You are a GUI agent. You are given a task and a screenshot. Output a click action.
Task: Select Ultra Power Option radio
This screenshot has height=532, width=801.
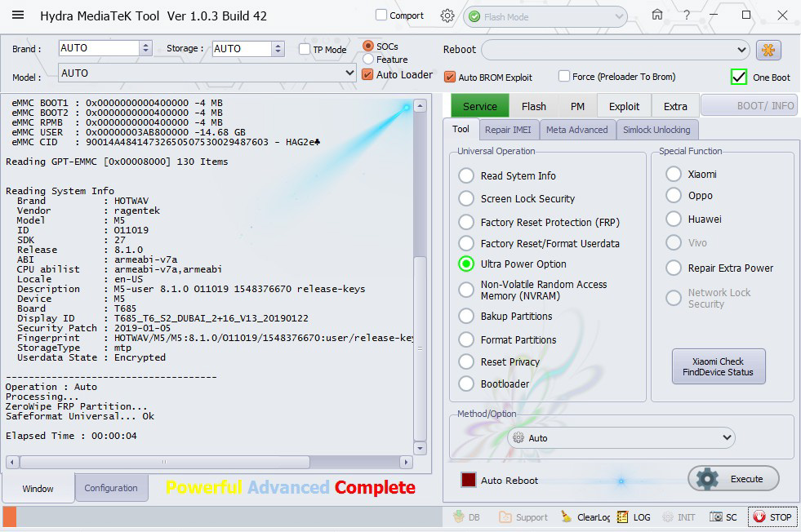(x=466, y=264)
